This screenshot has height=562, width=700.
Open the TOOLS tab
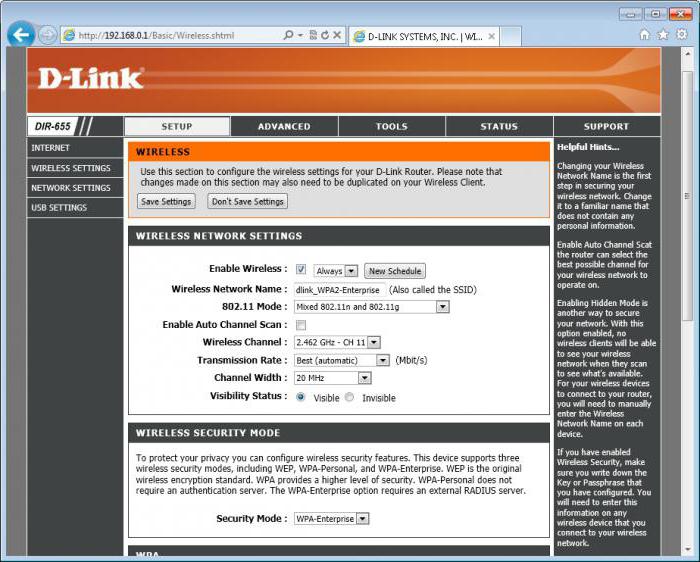[x=392, y=126]
